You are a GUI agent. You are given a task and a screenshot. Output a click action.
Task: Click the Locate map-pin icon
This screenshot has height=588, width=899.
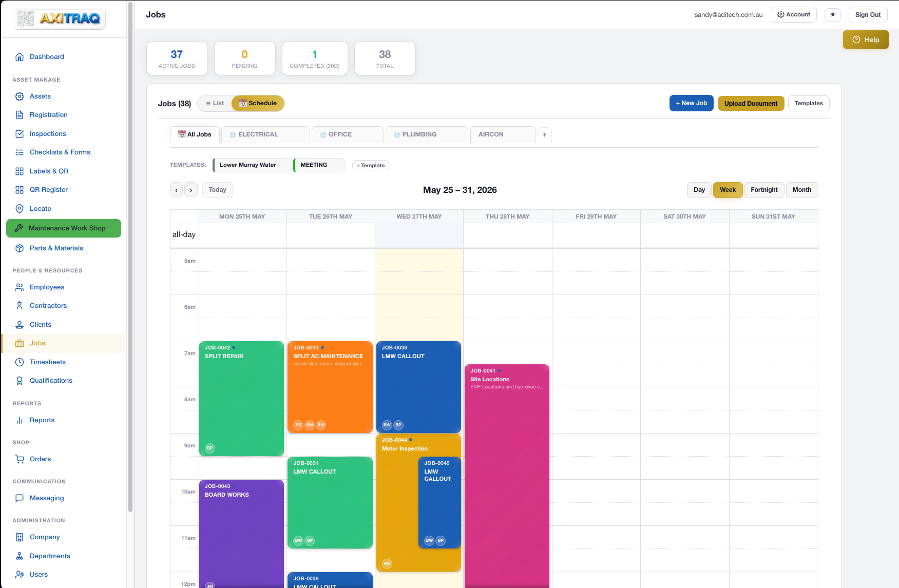click(20, 209)
